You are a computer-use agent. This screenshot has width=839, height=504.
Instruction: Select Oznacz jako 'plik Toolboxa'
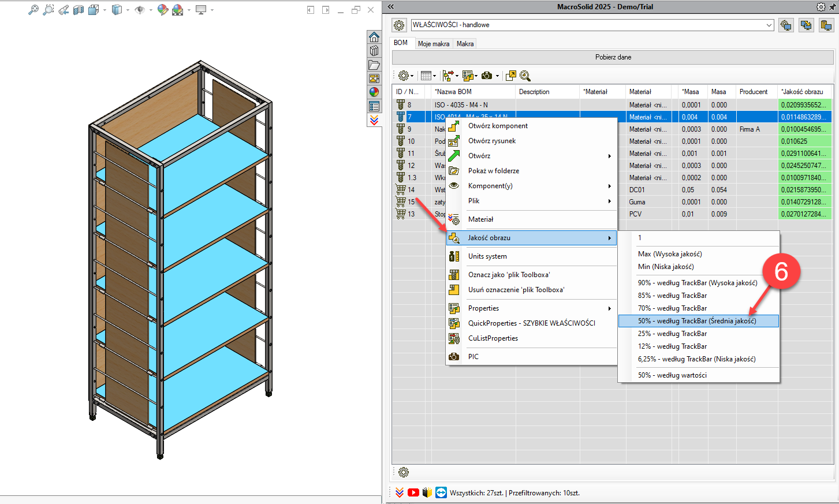click(532, 275)
